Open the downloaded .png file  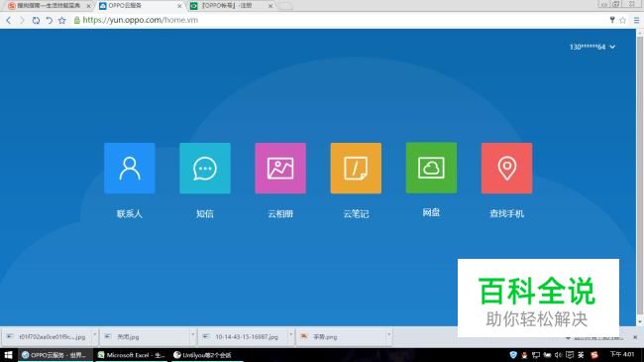click(341, 337)
